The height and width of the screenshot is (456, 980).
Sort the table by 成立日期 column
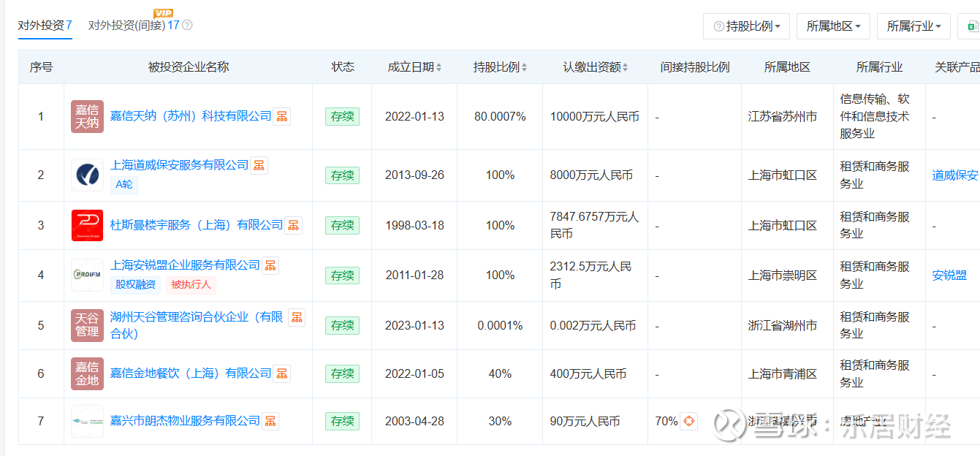[414, 67]
